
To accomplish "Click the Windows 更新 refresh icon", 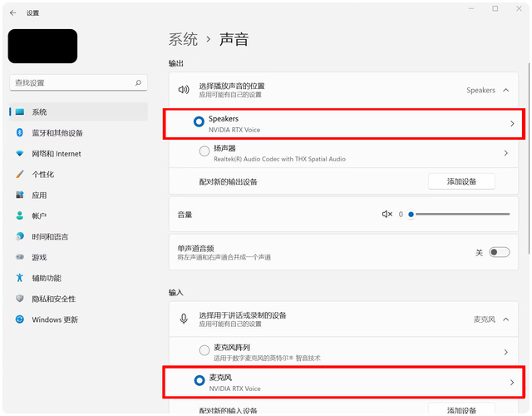I will (x=20, y=319).
